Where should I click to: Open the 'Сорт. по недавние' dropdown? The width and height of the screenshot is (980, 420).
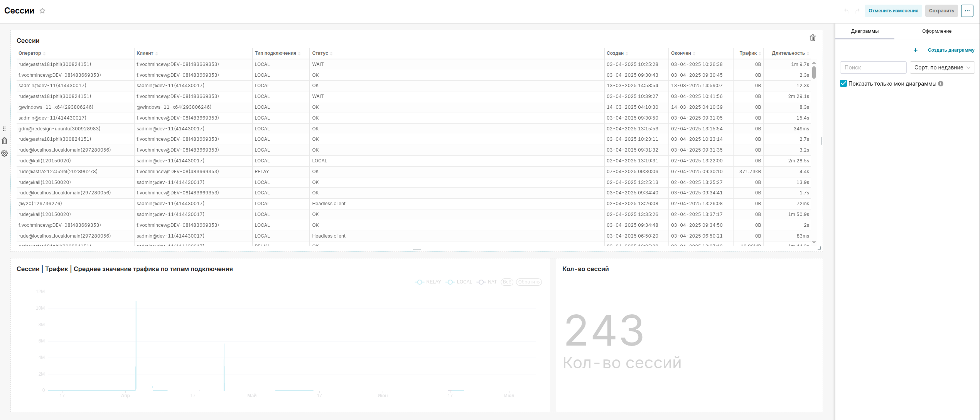(942, 67)
